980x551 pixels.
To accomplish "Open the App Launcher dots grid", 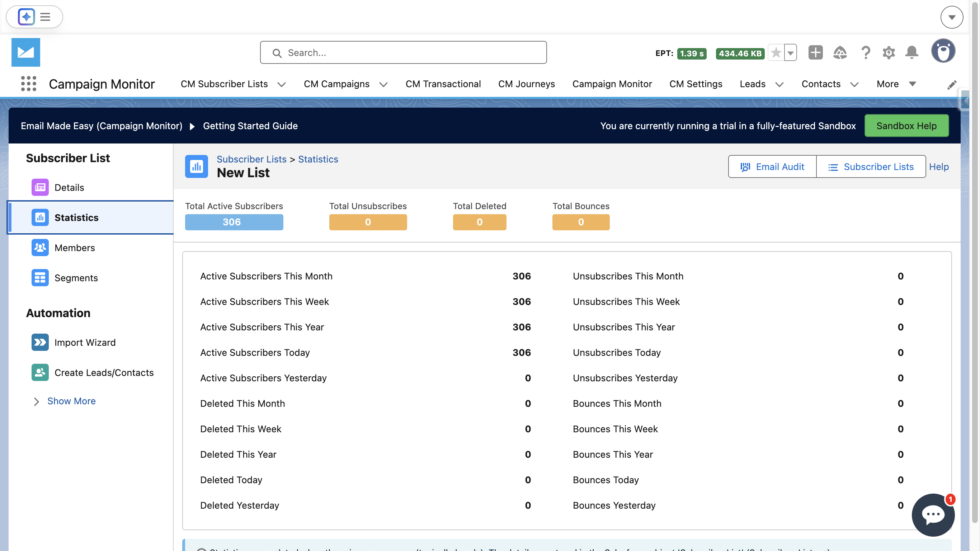I will (29, 84).
